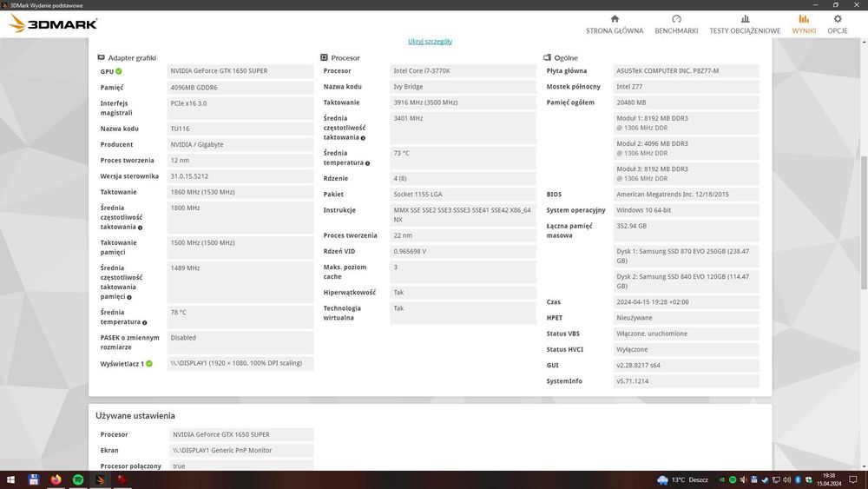Open the Benchmarki tab
Screen dimensions: 868x489
coord(676,25)
